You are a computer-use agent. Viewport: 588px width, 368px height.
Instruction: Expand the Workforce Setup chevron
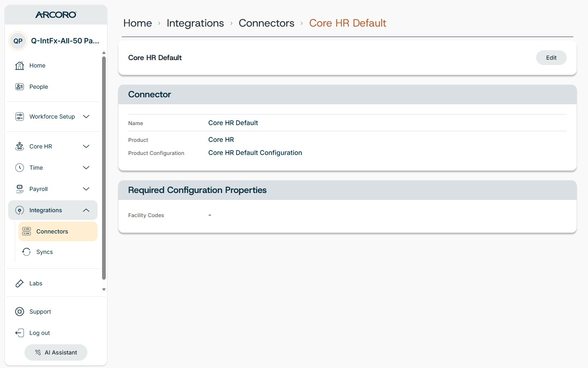coord(86,117)
